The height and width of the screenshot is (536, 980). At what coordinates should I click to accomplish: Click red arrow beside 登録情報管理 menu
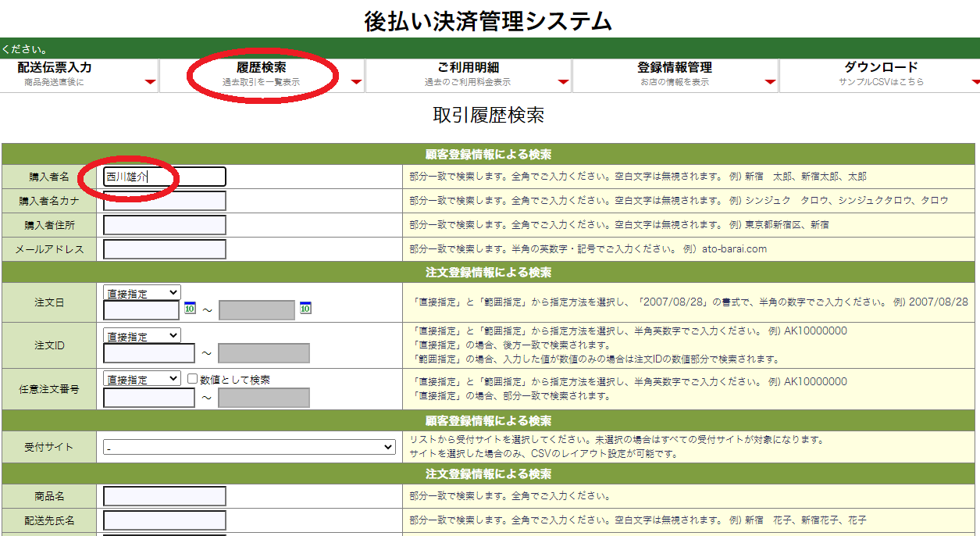point(770,82)
